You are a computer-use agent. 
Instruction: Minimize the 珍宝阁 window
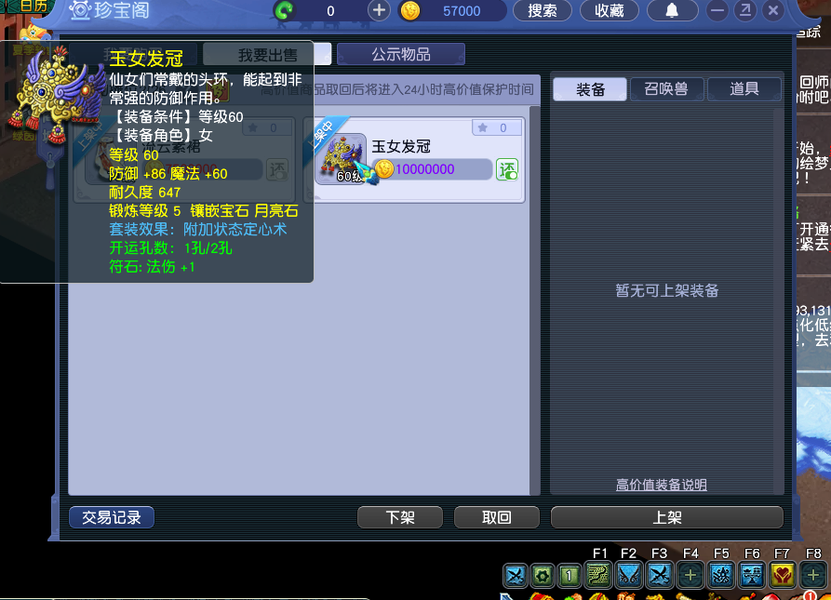point(717,11)
